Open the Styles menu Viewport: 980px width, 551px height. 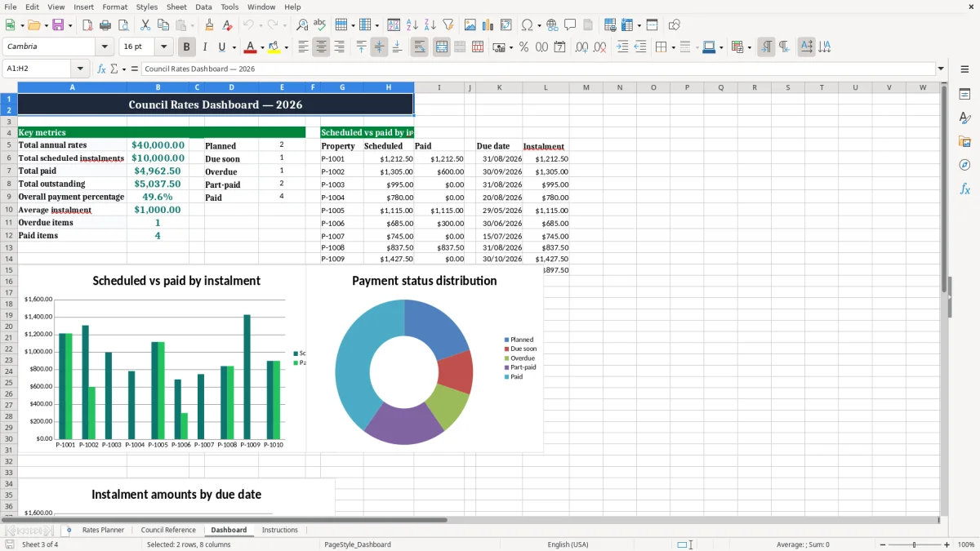click(x=147, y=7)
